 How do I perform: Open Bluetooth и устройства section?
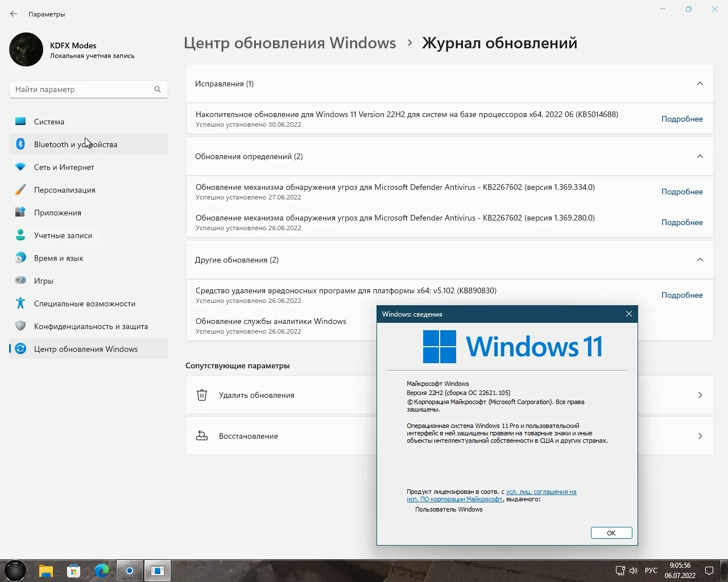pos(89,144)
